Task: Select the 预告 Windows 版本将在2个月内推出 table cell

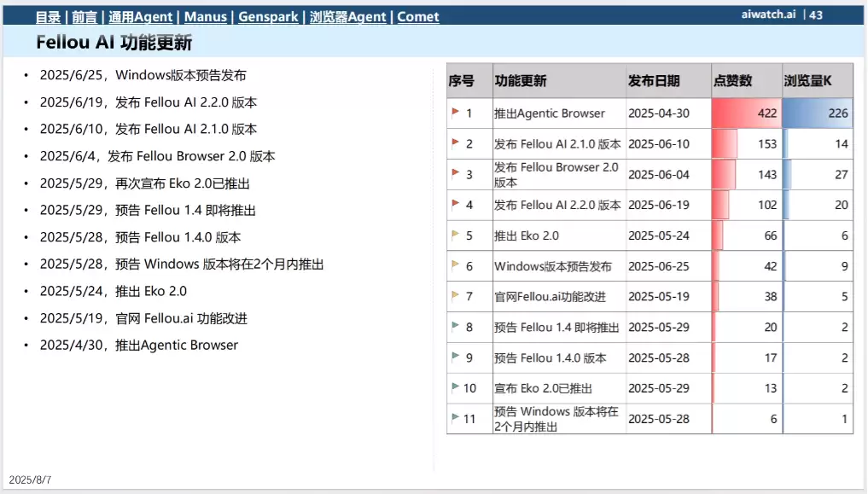Action: (559, 419)
